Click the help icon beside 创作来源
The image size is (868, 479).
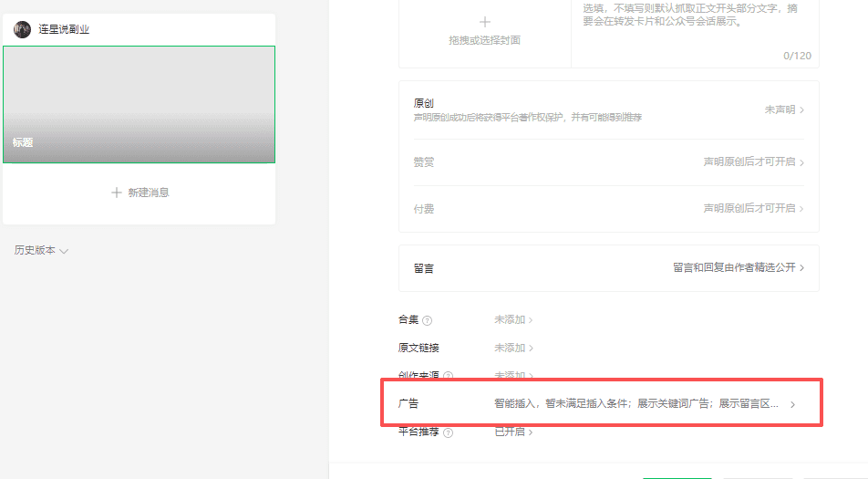(448, 376)
